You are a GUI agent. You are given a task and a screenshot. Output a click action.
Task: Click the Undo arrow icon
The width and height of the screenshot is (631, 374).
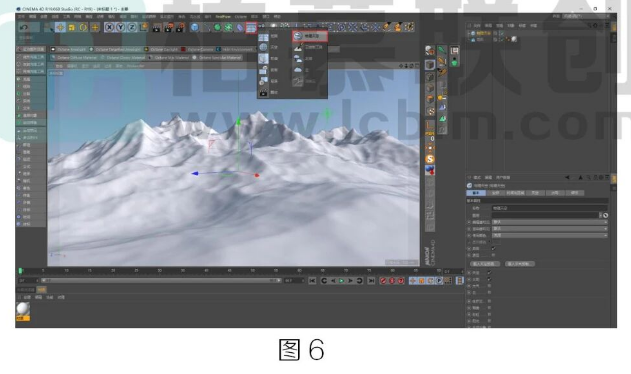click(x=24, y=27)
